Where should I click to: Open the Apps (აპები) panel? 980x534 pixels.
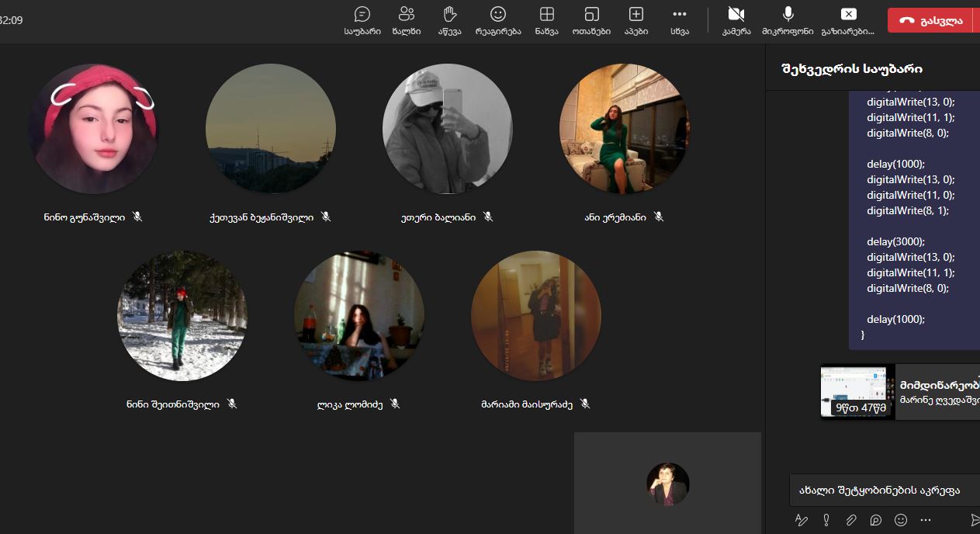tap(635, 20)
